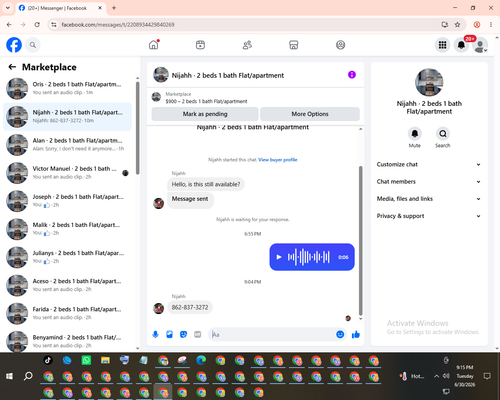This screenshot has height=400, width=500.
Task: Show hidden system tray icons
Action: point(436,376)
